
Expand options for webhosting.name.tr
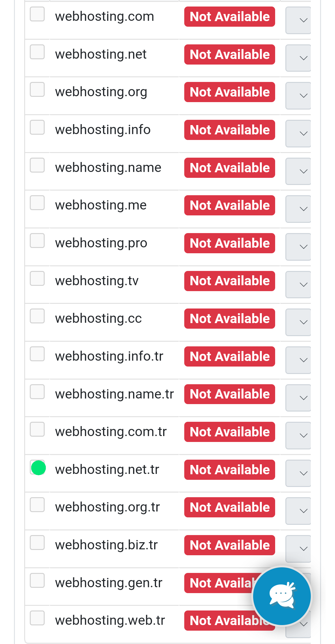[x=298, y=398]
